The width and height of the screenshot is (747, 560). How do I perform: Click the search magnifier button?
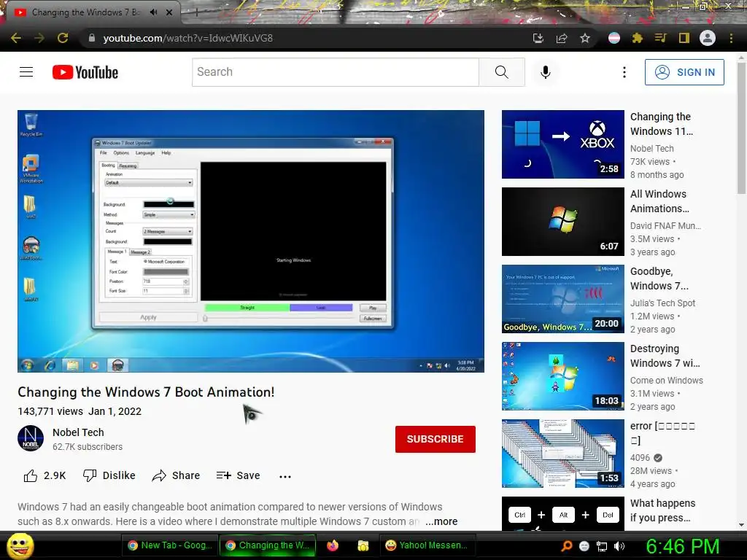tap(502, 72)
